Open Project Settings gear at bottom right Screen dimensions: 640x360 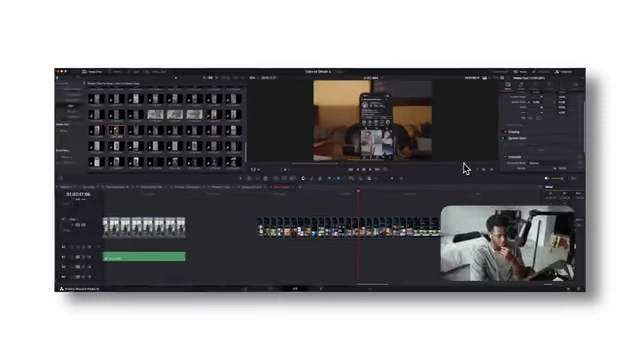[x=578, y=289]
